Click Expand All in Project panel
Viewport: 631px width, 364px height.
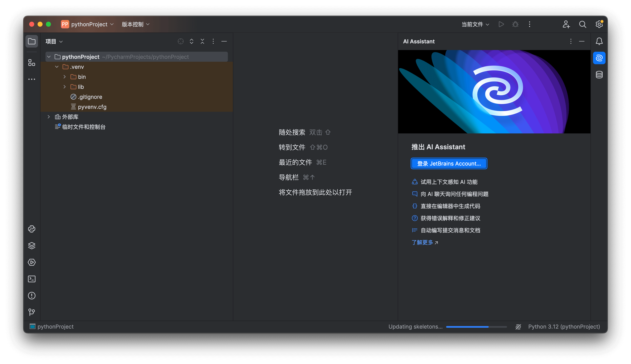[x=191, y=41]
